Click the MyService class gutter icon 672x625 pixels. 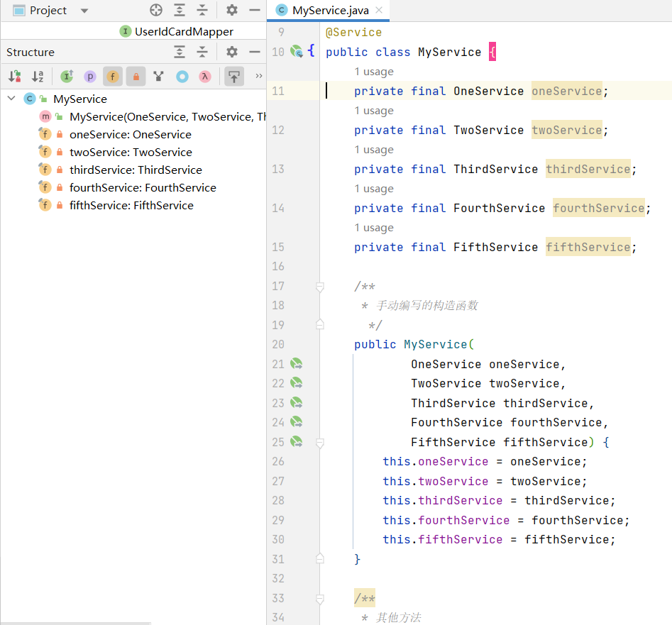[x=297, y=52]
